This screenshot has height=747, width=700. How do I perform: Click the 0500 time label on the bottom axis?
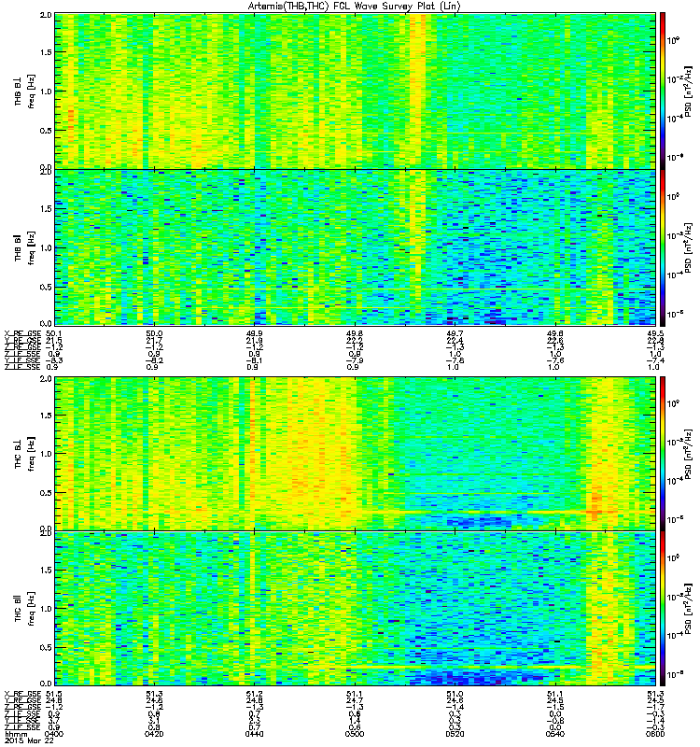(355, 734)
